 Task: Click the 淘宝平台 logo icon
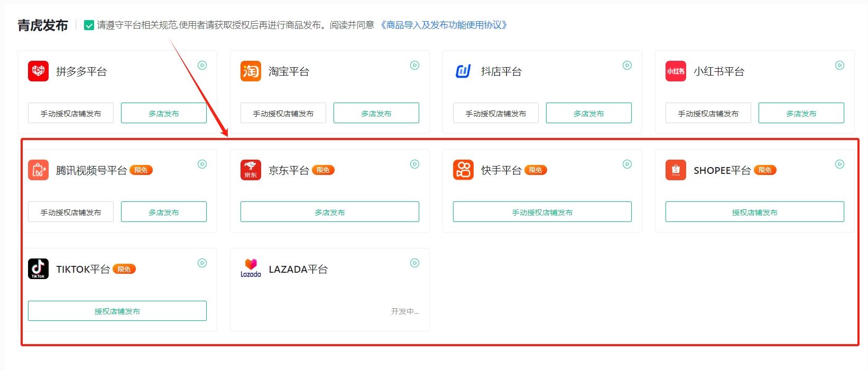(251, 71)
